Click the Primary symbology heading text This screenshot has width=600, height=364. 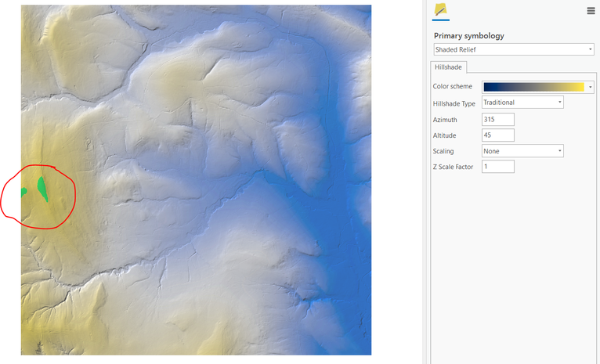point(468,36)
